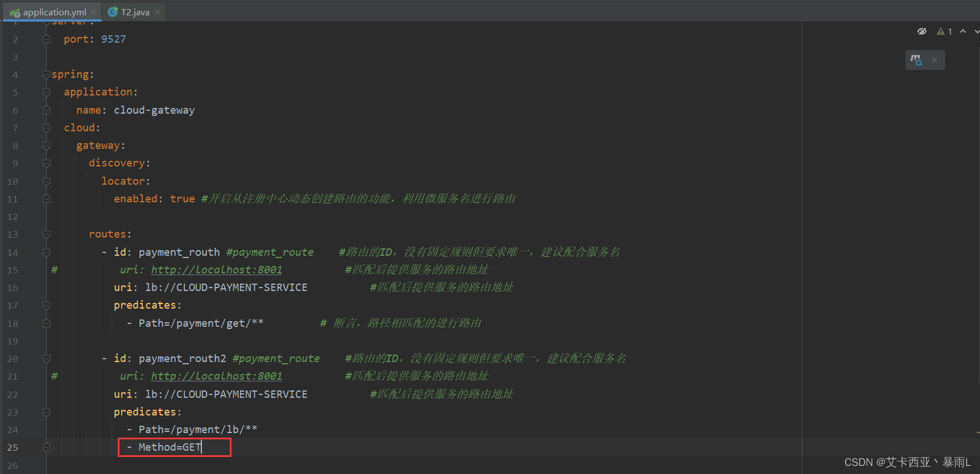Click the cloud-gateway name value
Viewport: 980px width, 474px height.
(154, 110)
